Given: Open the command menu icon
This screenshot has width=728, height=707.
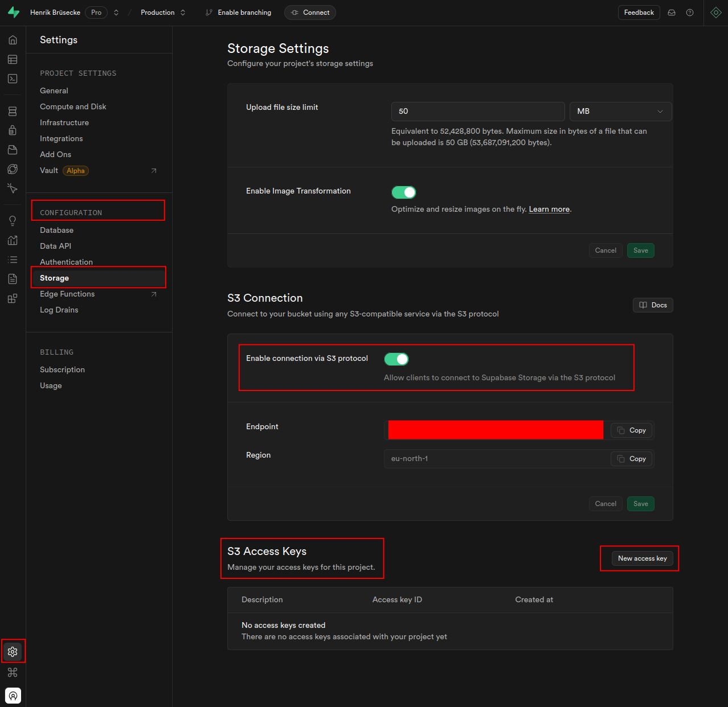Looking at the screenshot, I should click(x=13, y=672).
